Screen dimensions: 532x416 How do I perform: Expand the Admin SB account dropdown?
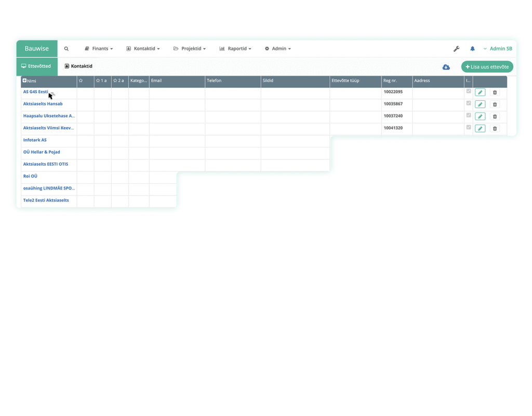(499, 48)
